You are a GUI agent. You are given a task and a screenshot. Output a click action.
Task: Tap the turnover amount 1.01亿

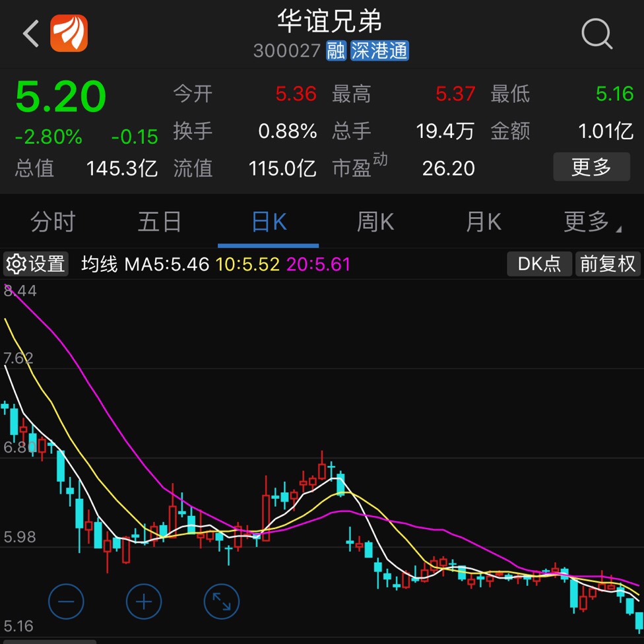[606, 131]
